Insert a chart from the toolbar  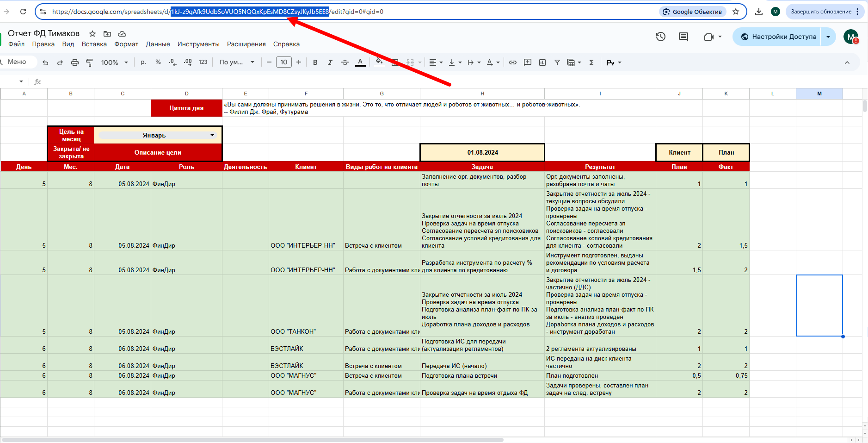542,62
